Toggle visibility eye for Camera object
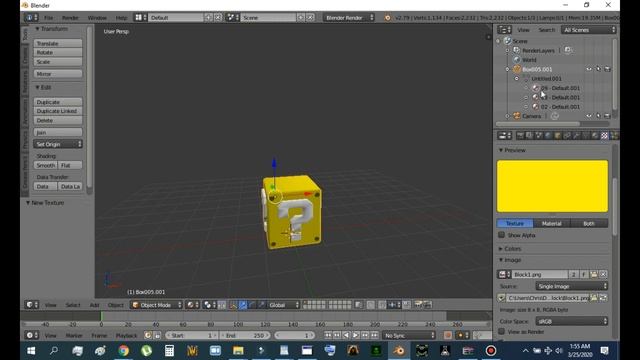This screenshot has height=360, width=640. pos(589,116)
